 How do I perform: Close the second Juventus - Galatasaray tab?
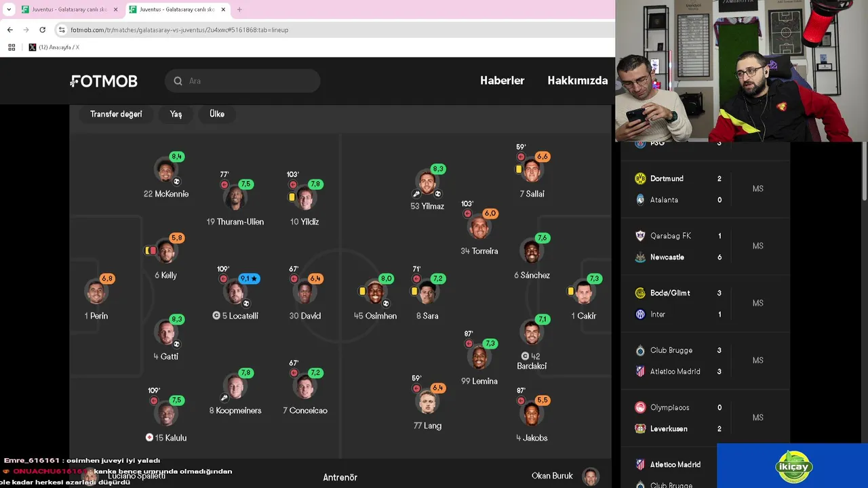(223, 9)
